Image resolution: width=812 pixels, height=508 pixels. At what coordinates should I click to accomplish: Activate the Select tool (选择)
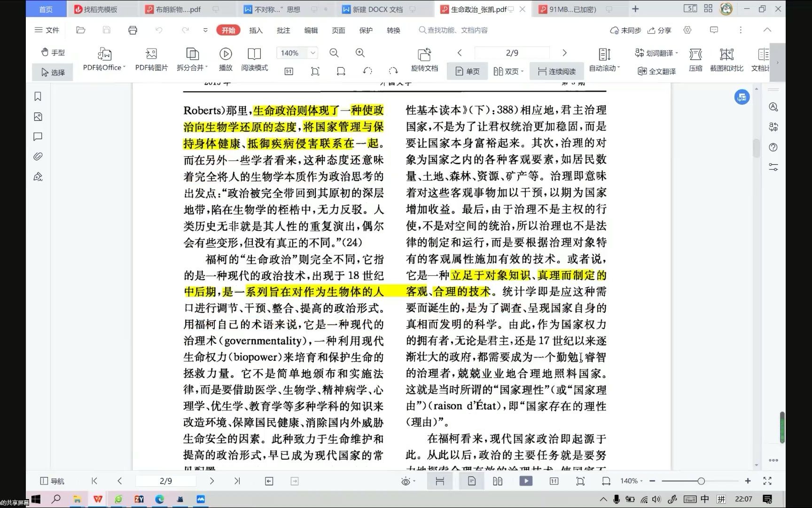tap(53, 72)
